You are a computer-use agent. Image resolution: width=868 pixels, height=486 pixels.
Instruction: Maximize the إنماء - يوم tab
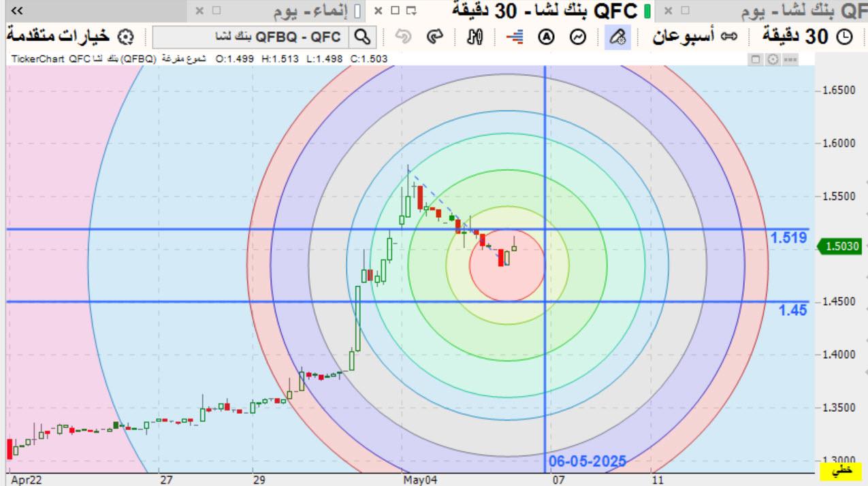coord(216,11)
